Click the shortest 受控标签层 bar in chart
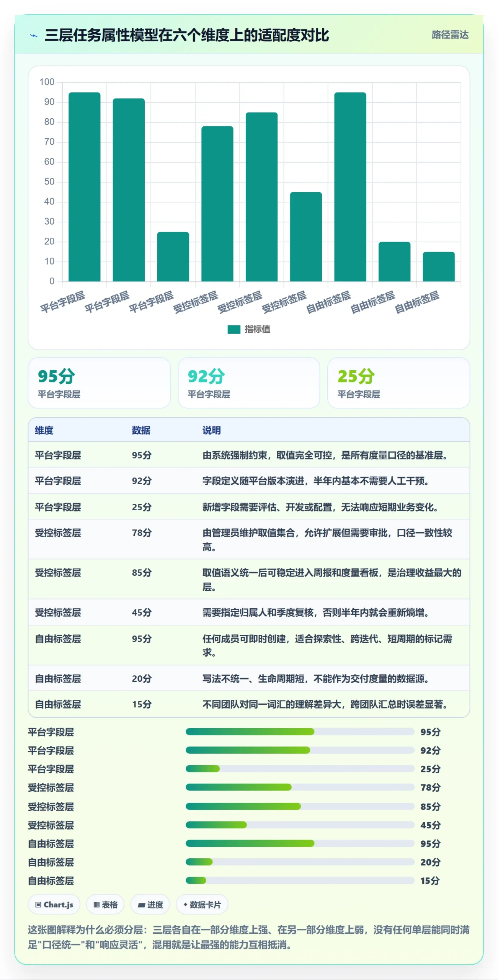This screenshot has width=498, height=980. click(x=306, y=237)
